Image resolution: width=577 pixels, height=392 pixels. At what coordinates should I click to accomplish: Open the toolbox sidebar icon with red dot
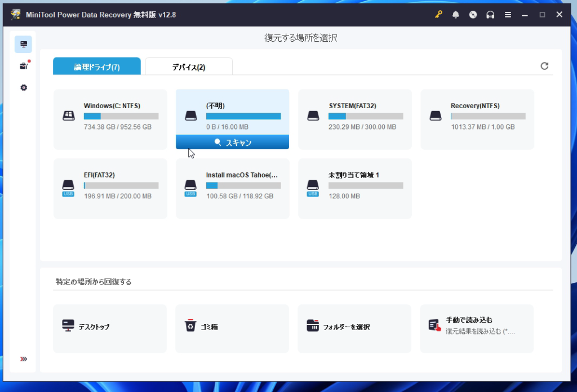pos(23,66)
